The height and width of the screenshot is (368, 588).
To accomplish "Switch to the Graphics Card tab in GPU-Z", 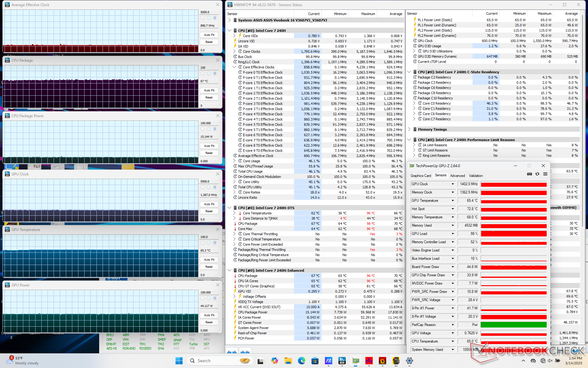I will point(420,176).
